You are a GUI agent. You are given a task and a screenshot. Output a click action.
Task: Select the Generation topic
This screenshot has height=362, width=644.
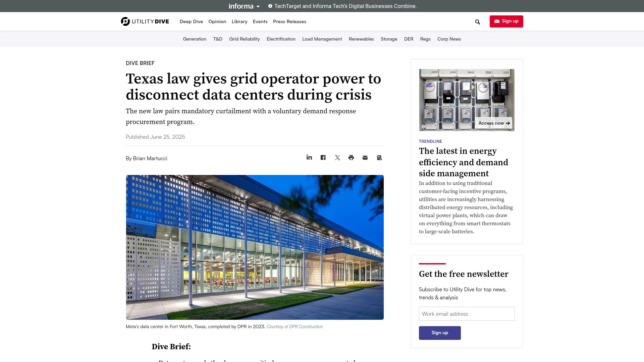pos(195,39)
